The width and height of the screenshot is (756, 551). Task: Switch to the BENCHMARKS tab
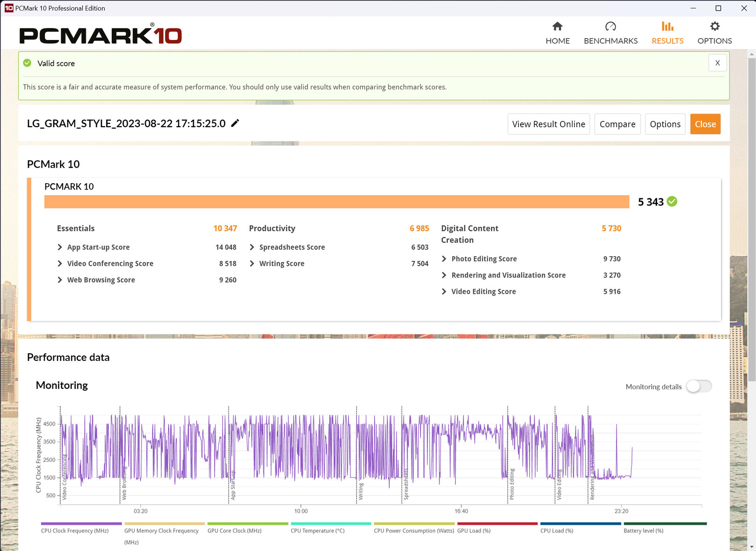[x=610, y=40]
